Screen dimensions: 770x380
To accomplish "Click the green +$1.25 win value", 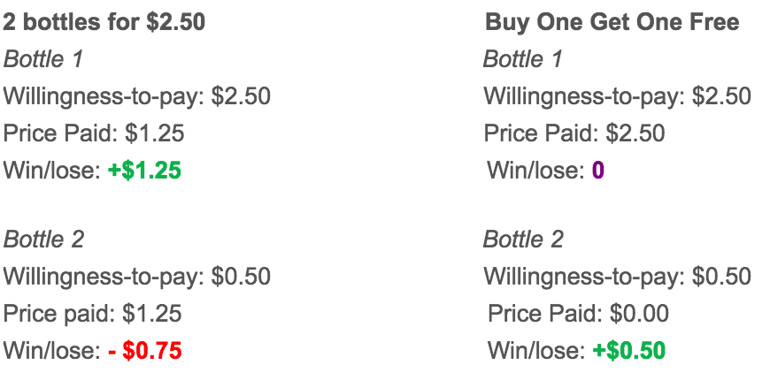I will click(144, 171).
